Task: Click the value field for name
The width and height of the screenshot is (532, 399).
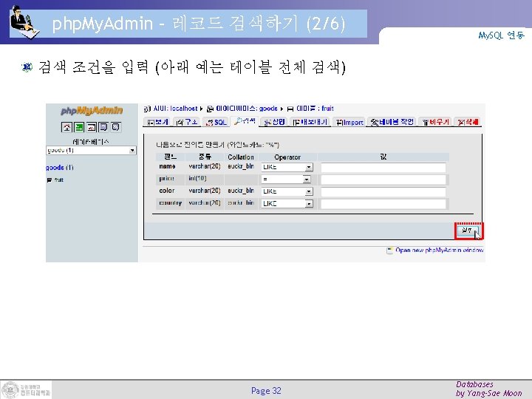Action: point(383,168)
